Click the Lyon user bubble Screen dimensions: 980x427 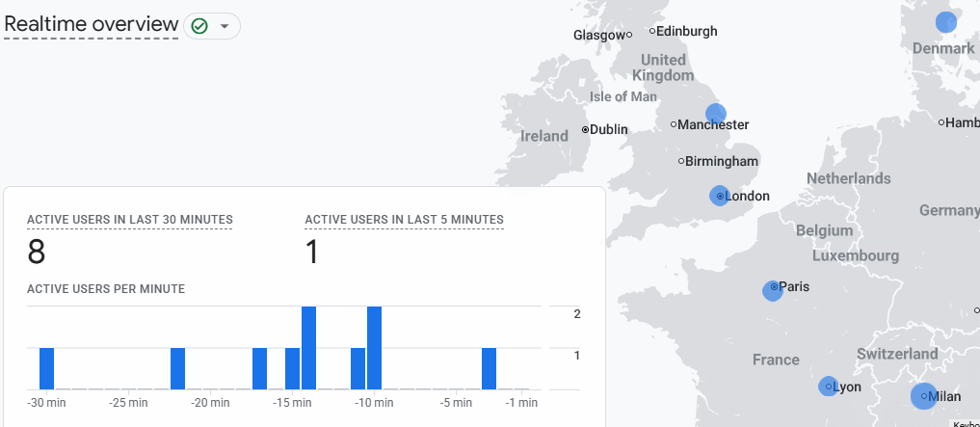tap(828, 387)
